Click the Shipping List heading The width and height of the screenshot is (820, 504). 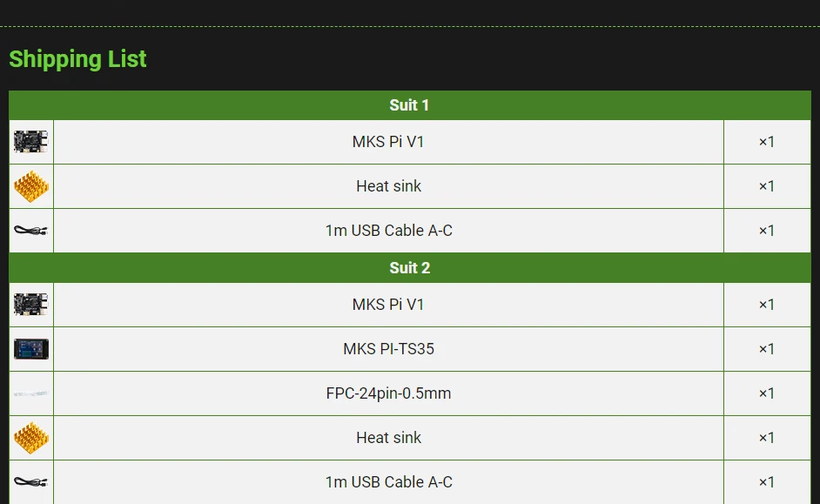coord(77,59)
